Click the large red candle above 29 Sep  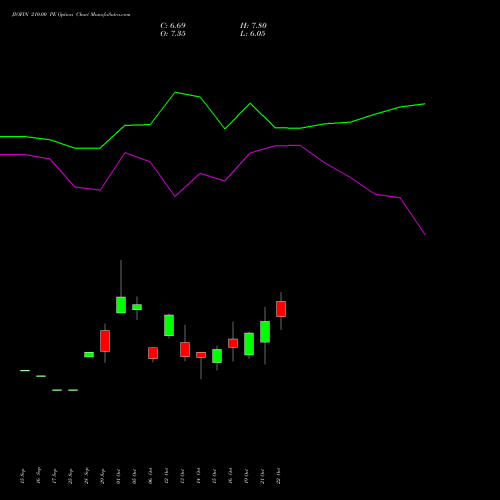[105, 341]
